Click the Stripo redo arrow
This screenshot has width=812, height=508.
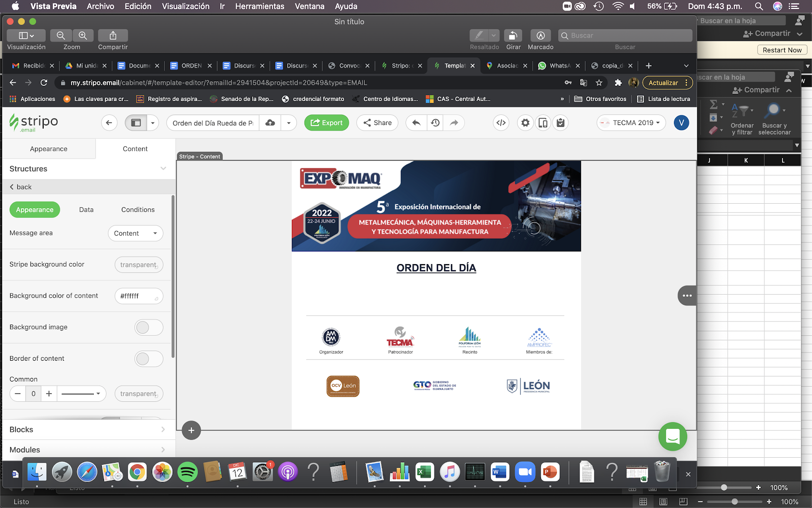pyautogui.click(x=454, y=122)
